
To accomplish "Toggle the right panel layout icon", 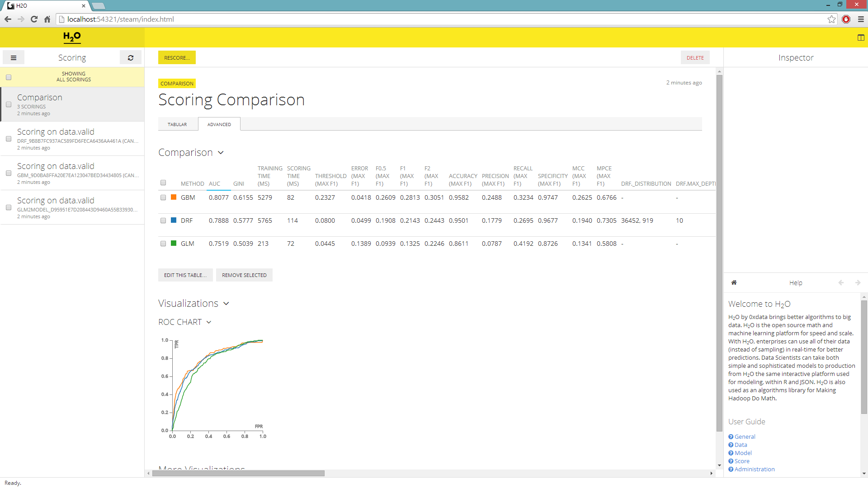I will (x=860, y=38).
